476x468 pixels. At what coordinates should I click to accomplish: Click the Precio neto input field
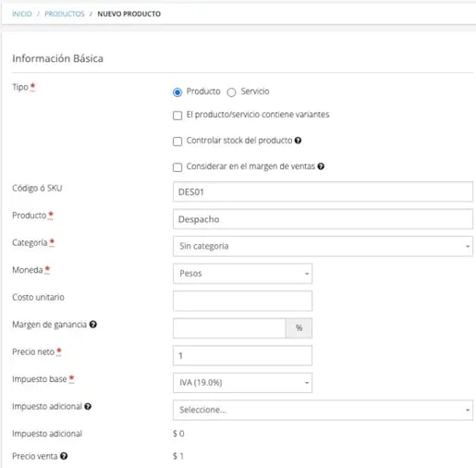pyautogui.click(x=242, y=355)
